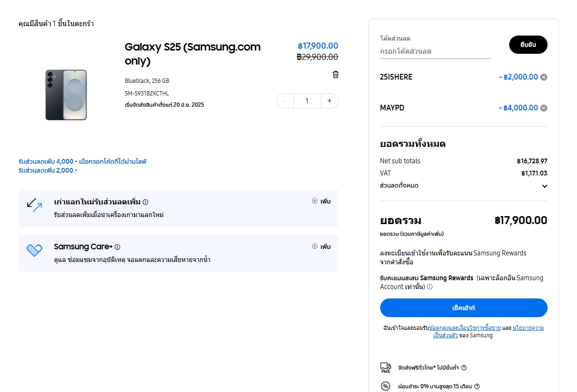The height and width of the screenshot is (392, 577).
Task: Click the ยอดรวมทั้งหมด summary heading
Action: [x=413, y=144]
